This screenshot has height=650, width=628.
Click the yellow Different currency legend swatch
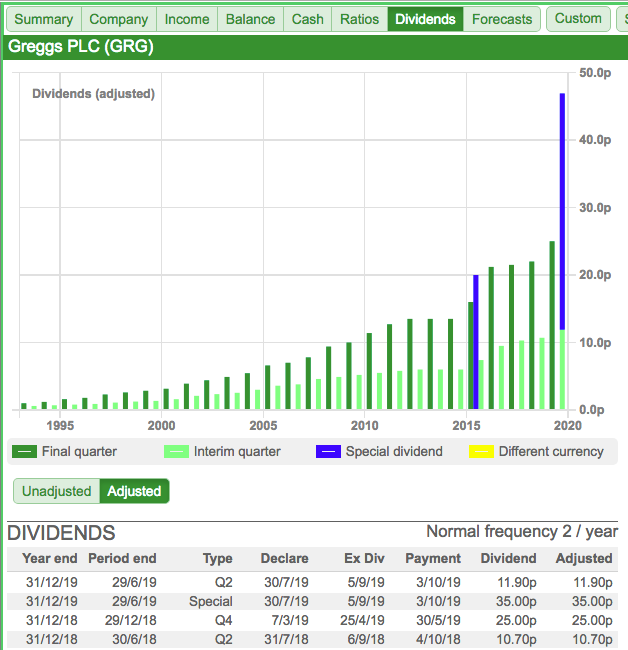[x=481, y=451]
